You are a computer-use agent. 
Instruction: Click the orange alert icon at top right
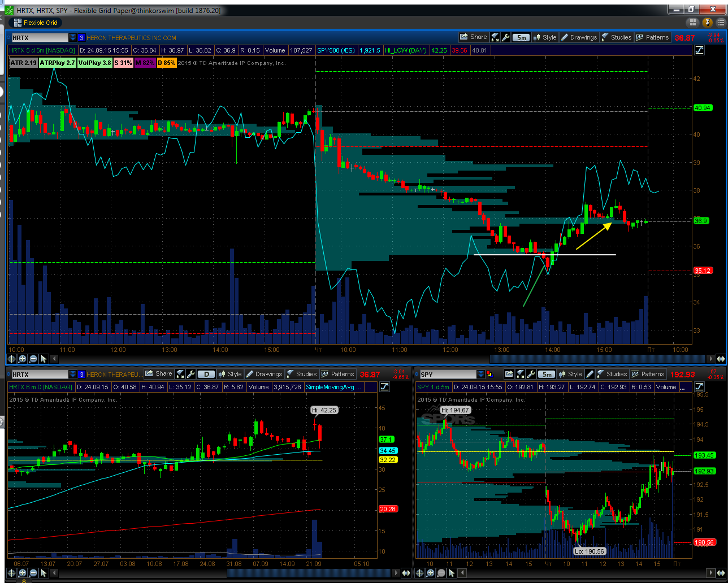[707, 23]
